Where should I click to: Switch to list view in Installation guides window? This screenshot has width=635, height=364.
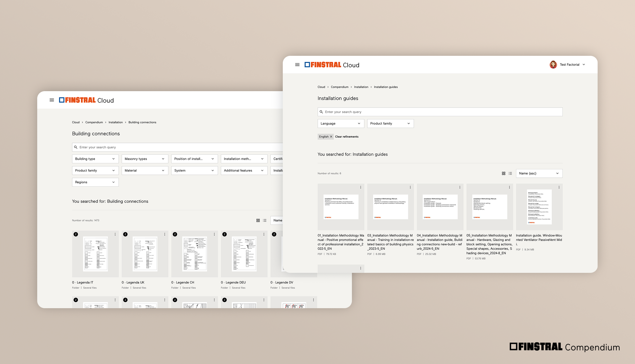coord(510,173)
